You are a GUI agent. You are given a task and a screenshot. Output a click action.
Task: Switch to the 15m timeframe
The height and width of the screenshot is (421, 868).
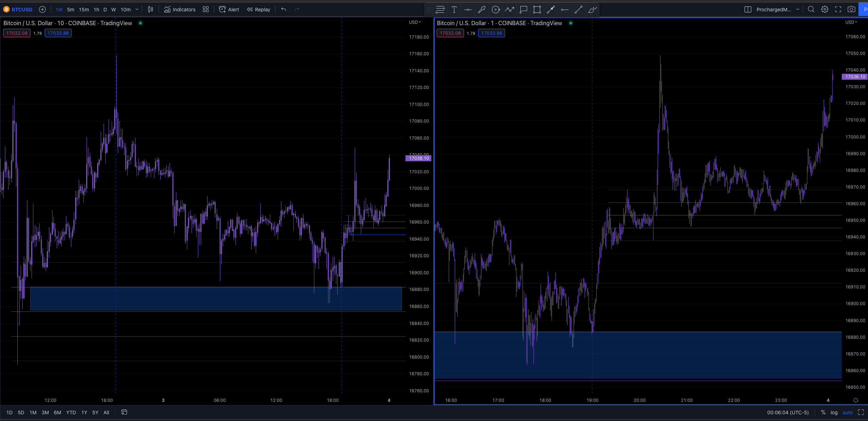[x=84, y=10]
